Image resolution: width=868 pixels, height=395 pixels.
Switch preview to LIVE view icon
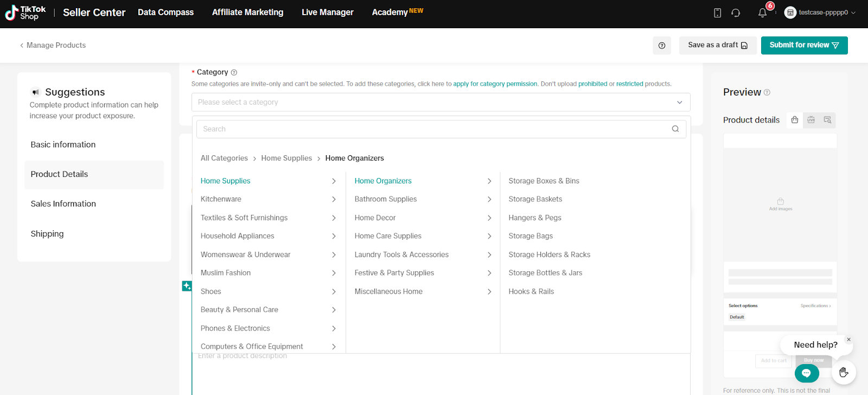tap(811, 120)
